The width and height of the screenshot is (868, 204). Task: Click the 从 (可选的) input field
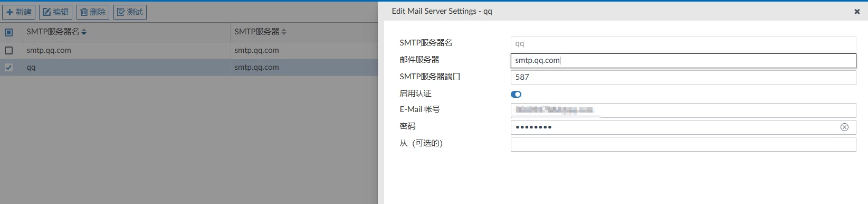(x=683, y=144)
